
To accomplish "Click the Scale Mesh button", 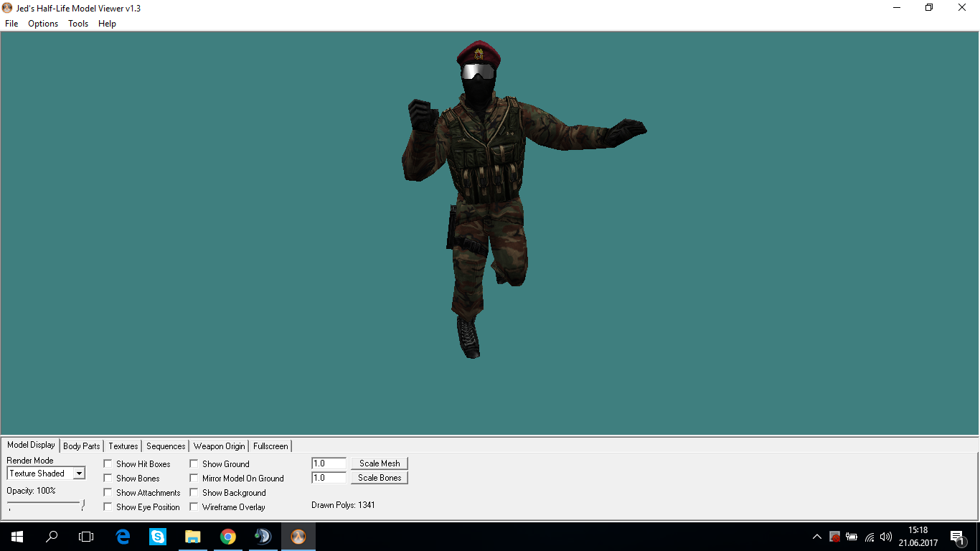I will 380,463.
